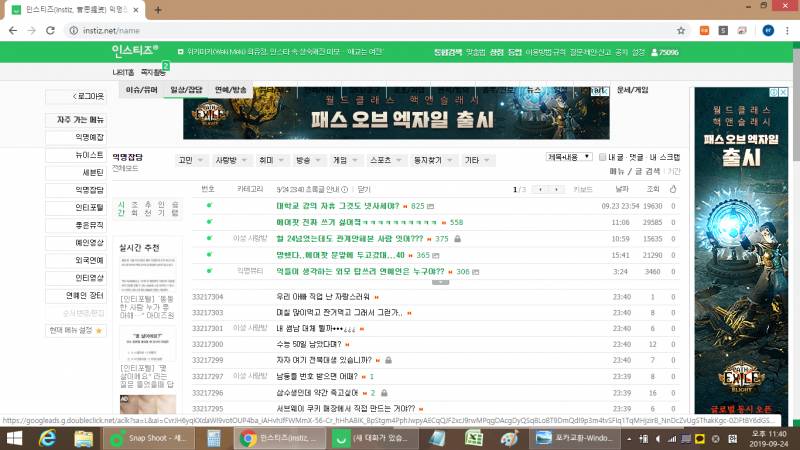Click the instiz logo in green header

(x=135, y=51)
